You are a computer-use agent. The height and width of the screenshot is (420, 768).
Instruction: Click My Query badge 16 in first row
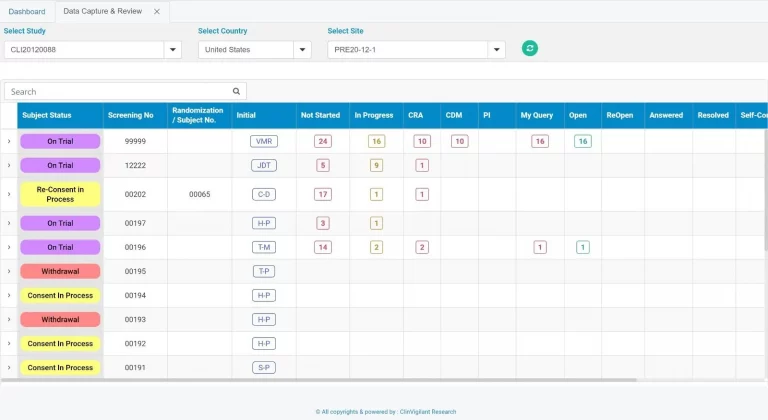click(540, 141)
